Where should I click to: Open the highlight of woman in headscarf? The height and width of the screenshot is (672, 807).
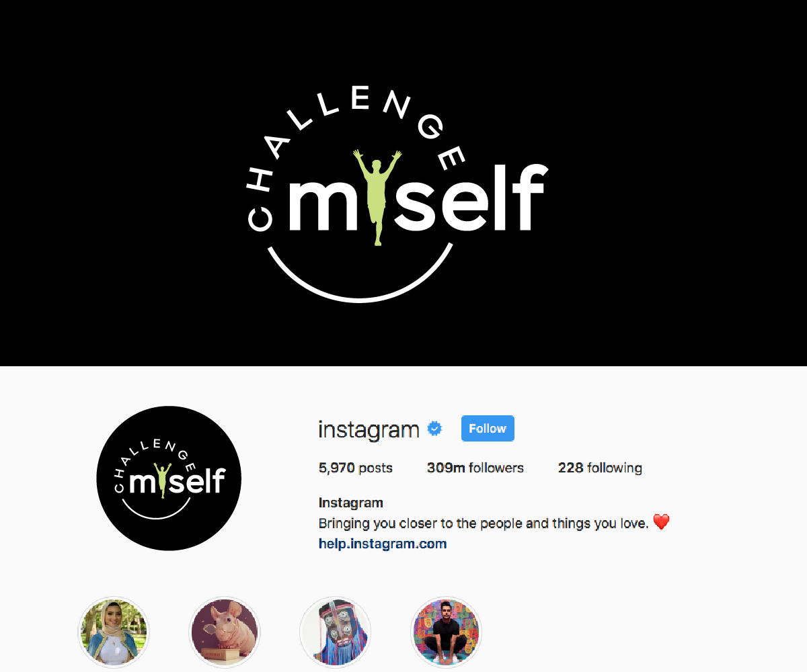114,632
